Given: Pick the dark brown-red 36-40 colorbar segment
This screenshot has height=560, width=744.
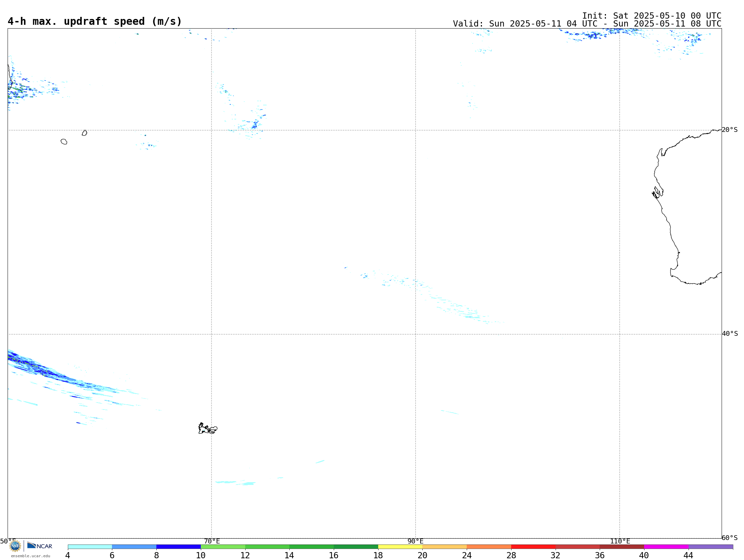Looking at the screenshot, I should pos(622,547).
